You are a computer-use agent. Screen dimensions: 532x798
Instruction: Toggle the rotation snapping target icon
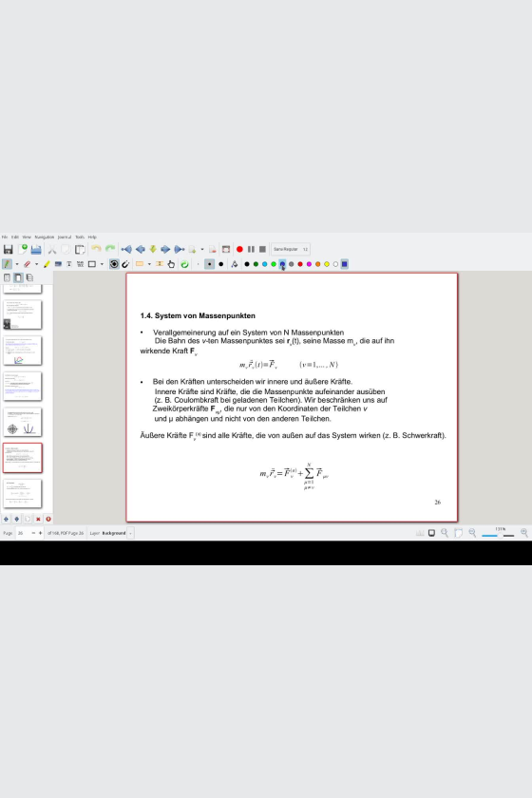pos(114,264)
